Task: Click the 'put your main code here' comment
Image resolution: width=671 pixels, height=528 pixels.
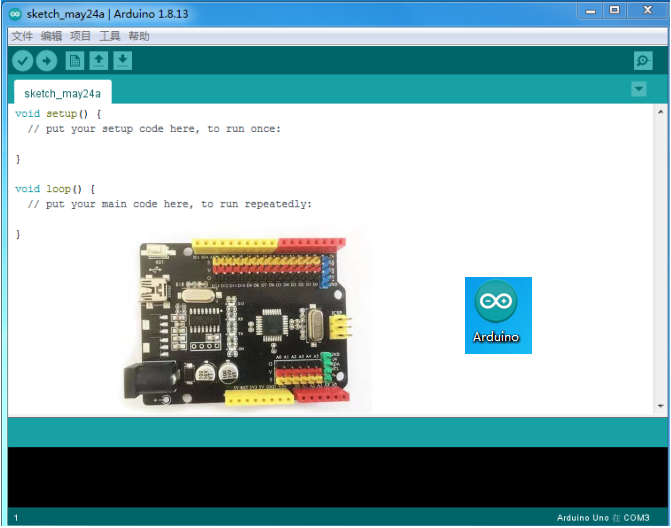Action: click(x=170, y=204)
